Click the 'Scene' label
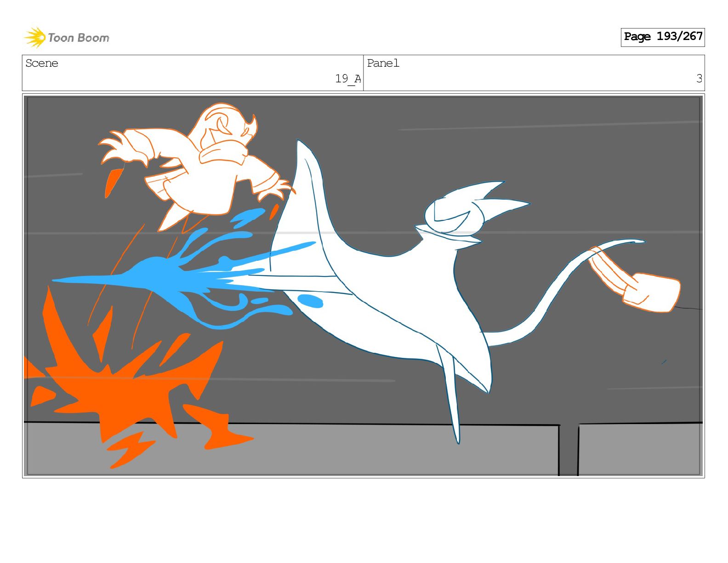728x563 pixels. point(42,63)
